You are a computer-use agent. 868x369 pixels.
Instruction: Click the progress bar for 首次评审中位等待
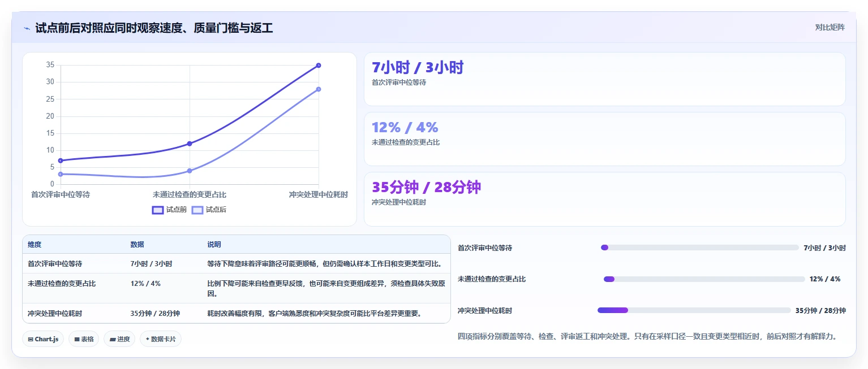pos(699,248)
